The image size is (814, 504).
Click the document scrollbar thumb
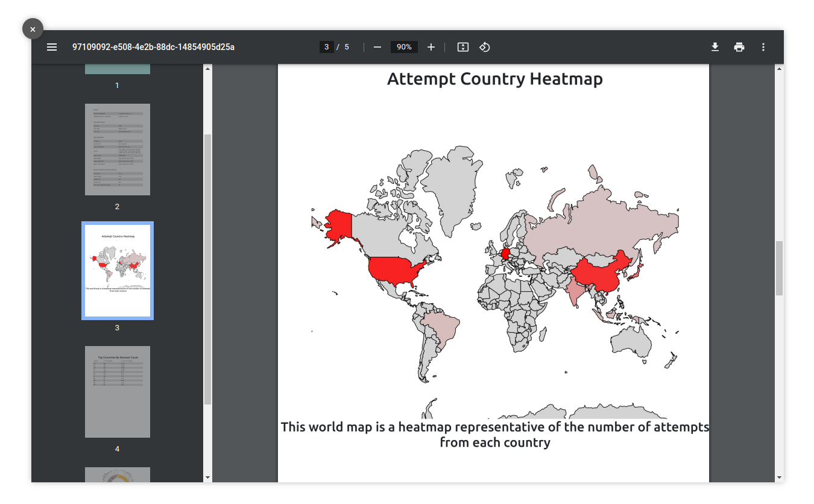click(x=779, y=268)
